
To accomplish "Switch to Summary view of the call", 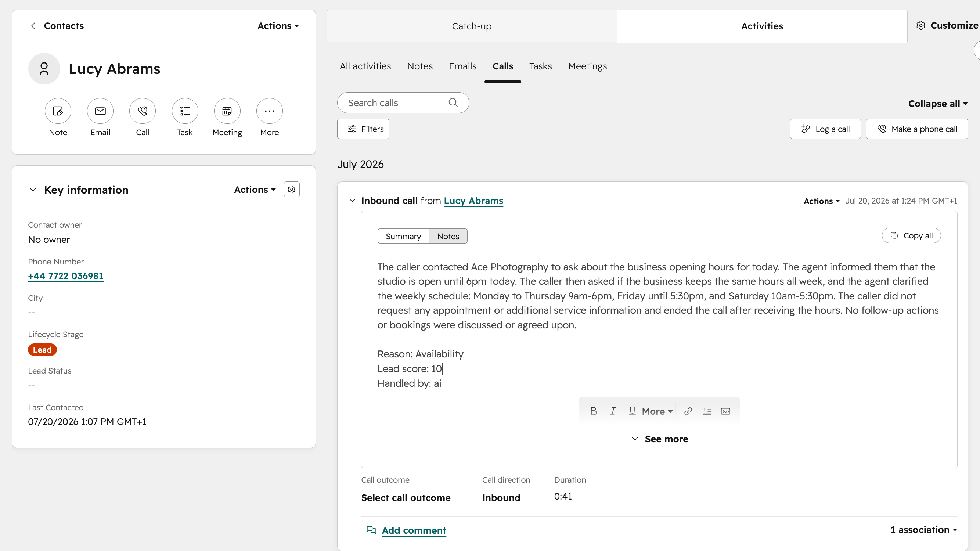I will click(x=403, y=236).
